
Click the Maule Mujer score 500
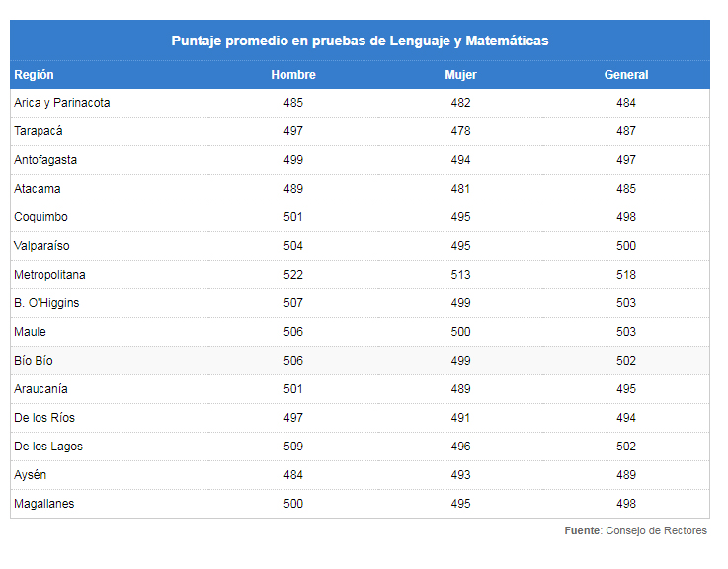coord(460,332)
